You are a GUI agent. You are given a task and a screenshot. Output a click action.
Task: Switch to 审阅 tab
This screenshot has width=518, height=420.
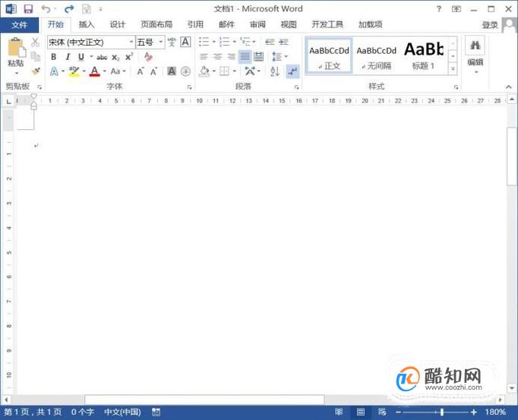(257, 24)
